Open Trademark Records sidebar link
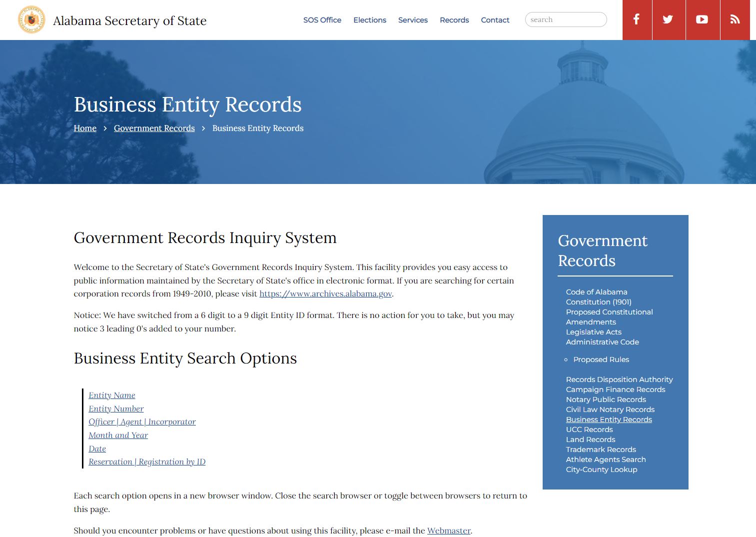 pos(601,449)
